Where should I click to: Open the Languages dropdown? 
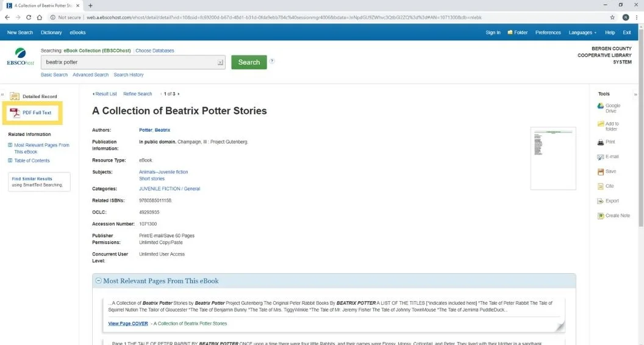point(582,32)
